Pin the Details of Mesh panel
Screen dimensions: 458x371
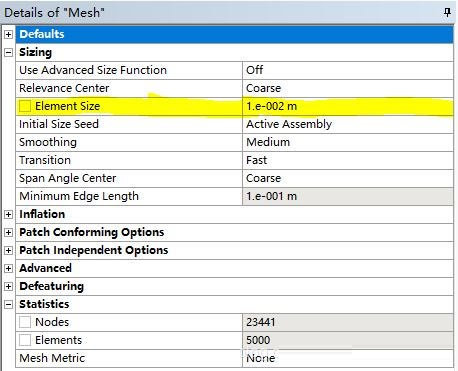447,13
